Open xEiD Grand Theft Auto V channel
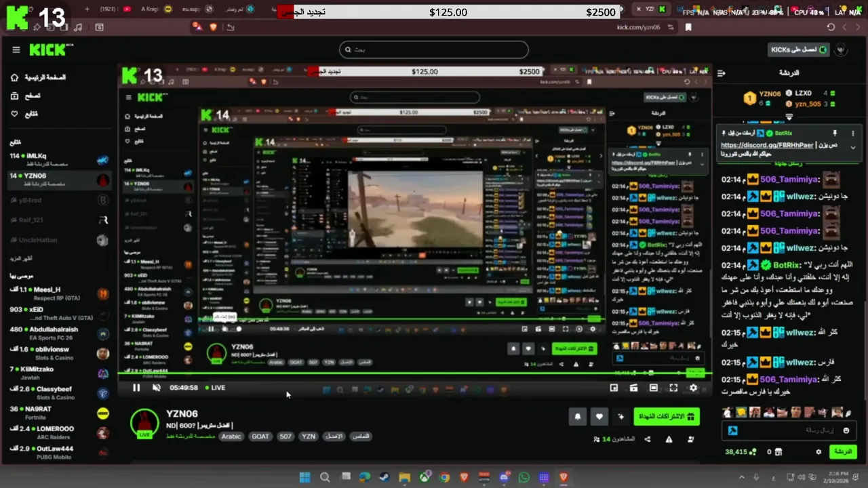The width and height of the screenshot is (868, 488). point(58,313)
